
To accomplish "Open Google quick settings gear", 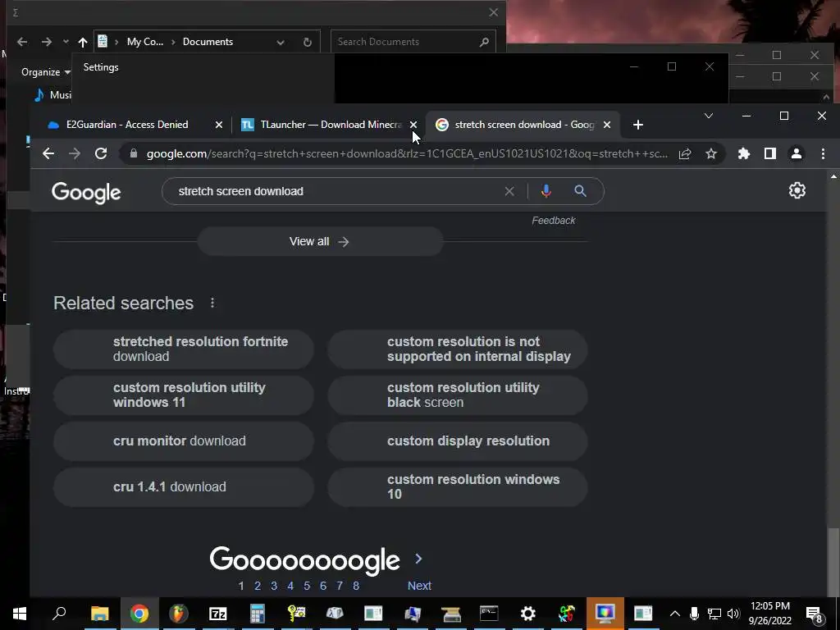I will pyautogui.click(x=797, y=190).
